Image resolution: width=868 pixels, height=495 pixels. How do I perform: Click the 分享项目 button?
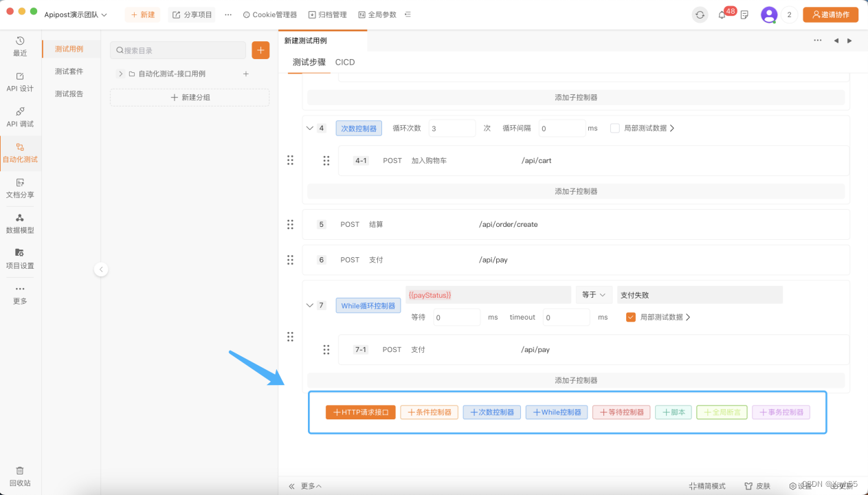click(192, 14)
